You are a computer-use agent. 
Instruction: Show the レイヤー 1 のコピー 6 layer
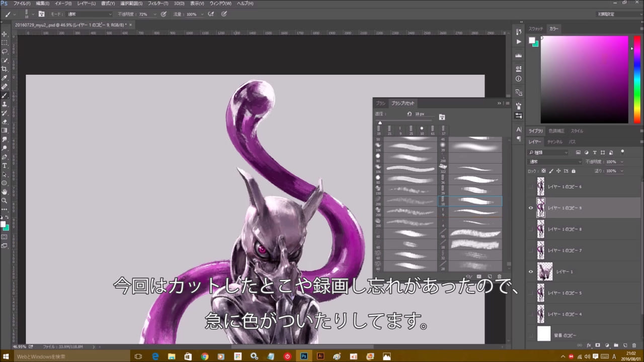(530, 187)
